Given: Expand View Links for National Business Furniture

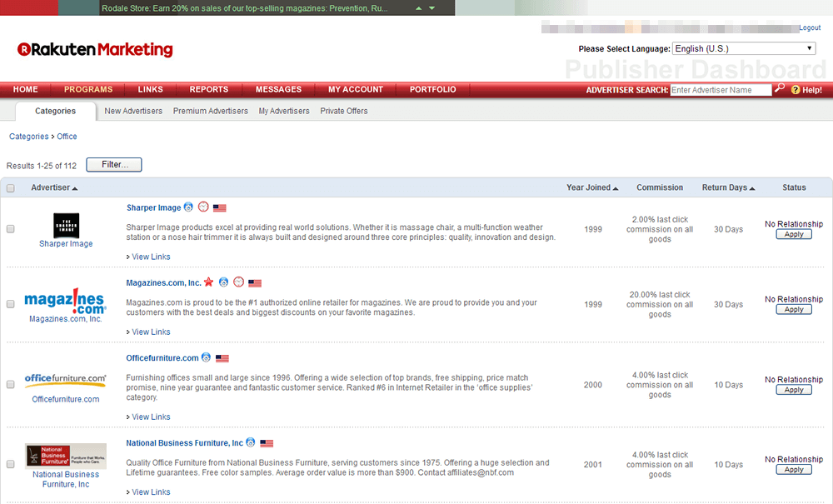Looking at the screenshot, I should [151, 492].
